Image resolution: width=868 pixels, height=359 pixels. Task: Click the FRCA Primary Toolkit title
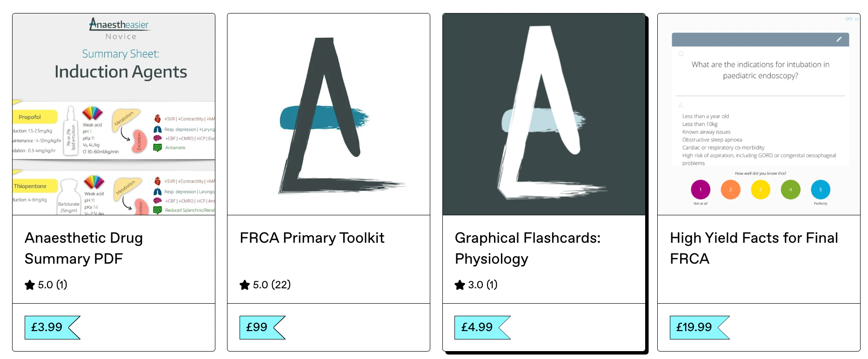312,238
